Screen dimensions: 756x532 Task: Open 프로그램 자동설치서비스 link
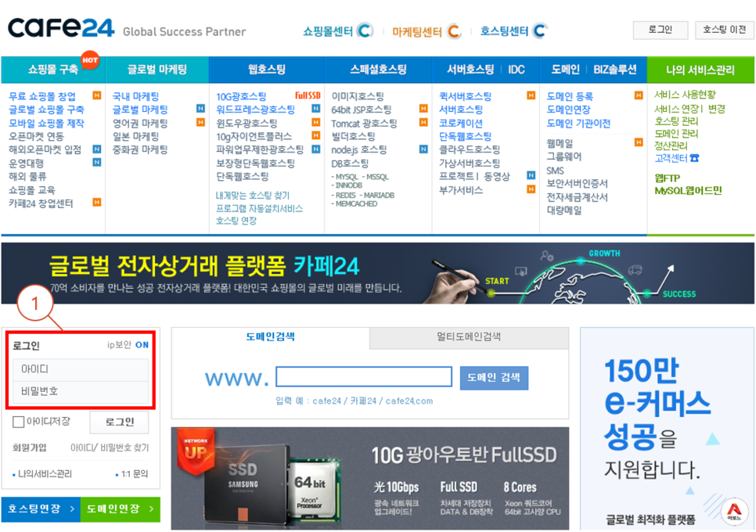pos(259,208)
